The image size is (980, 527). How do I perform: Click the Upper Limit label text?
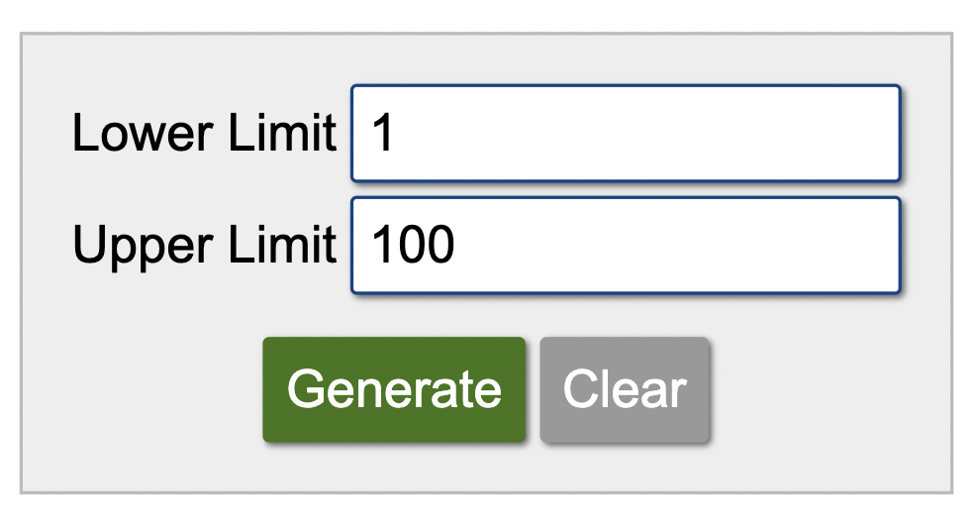(x=204, y=246)
